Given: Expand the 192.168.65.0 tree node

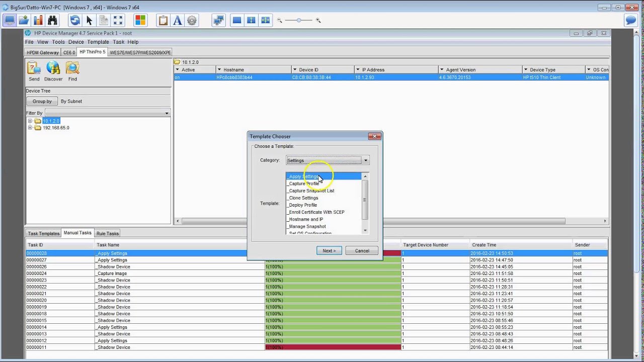Looking at the screenshot, I should click(30, 128).
